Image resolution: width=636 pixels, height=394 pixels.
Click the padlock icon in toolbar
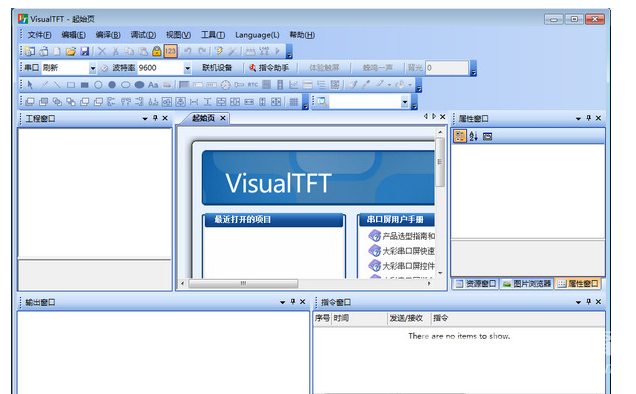157,51
